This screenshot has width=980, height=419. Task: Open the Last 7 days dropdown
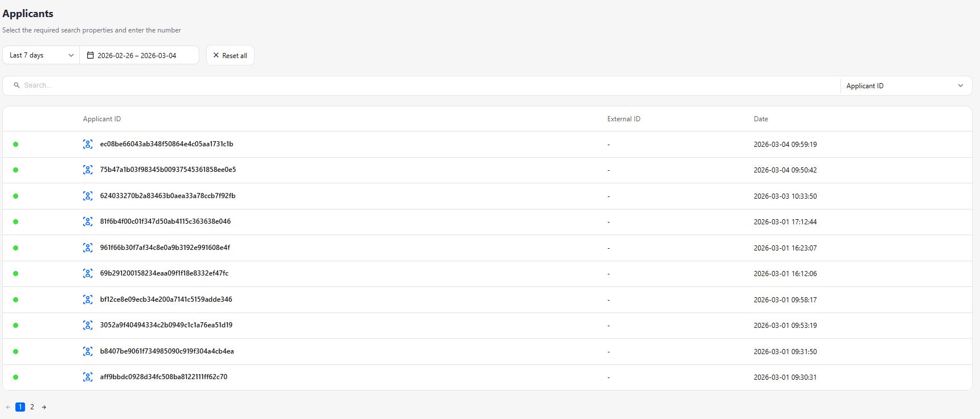pyautogui.click(x=41, y=55)
